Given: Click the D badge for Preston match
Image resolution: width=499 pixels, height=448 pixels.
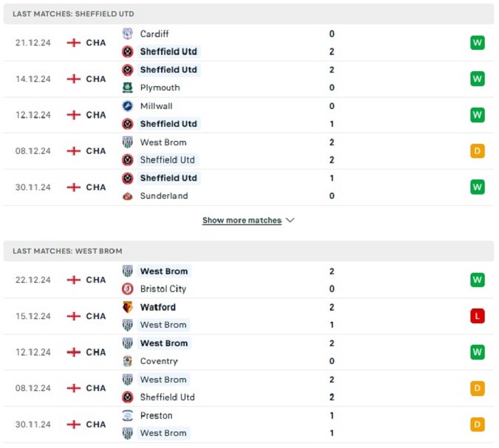Looking at the screenshot, I should [478, 424].
